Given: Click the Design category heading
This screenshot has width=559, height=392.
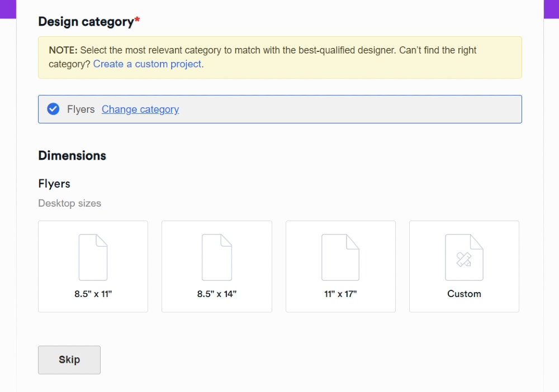Looking at the screenshot, I should click(89, 22).
